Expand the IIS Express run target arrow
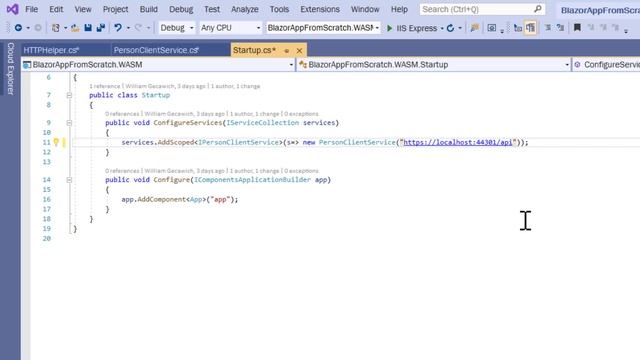The width and height of the screenshot is (640, 360). [442, 28]
